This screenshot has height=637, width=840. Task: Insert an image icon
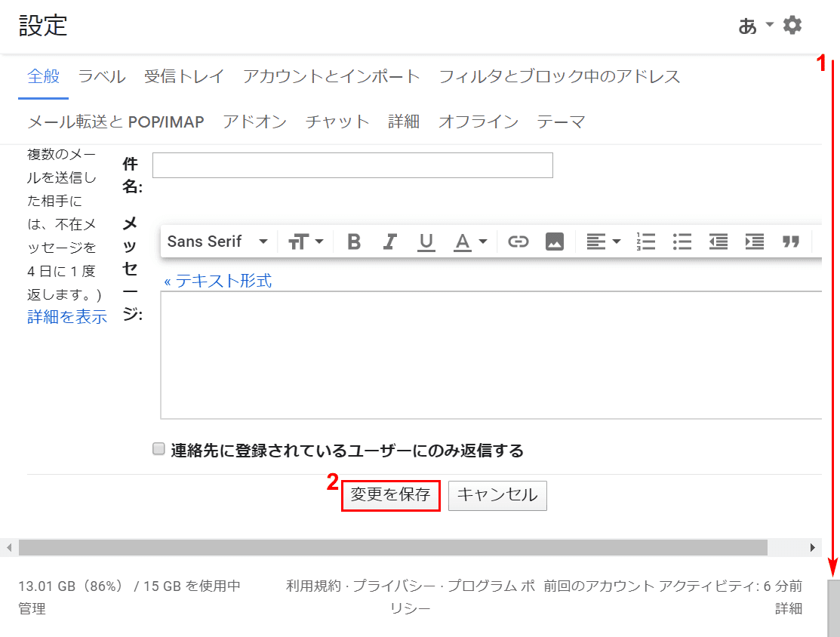click(555, 242)
